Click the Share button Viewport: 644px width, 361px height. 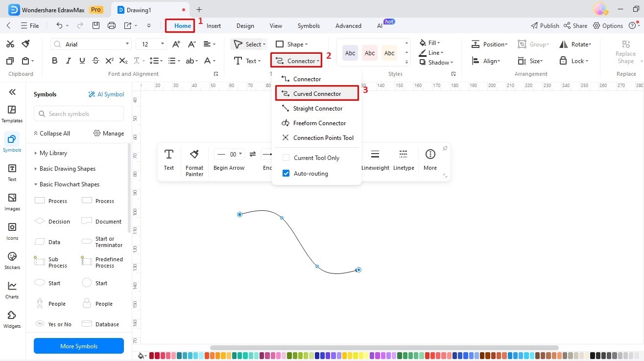(x=575, y=26)
